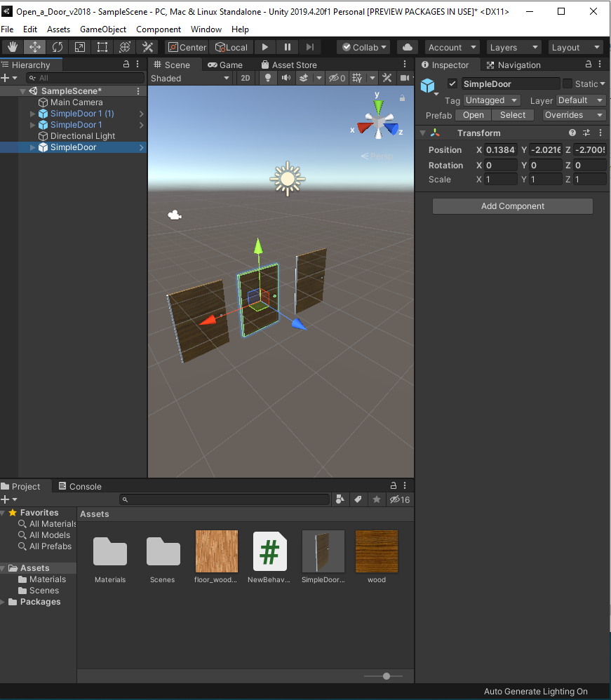The width and height of the screenshot is (611, 700).
Task: Lock the Hierarchy panel
Action: click(x=126, y=65)
